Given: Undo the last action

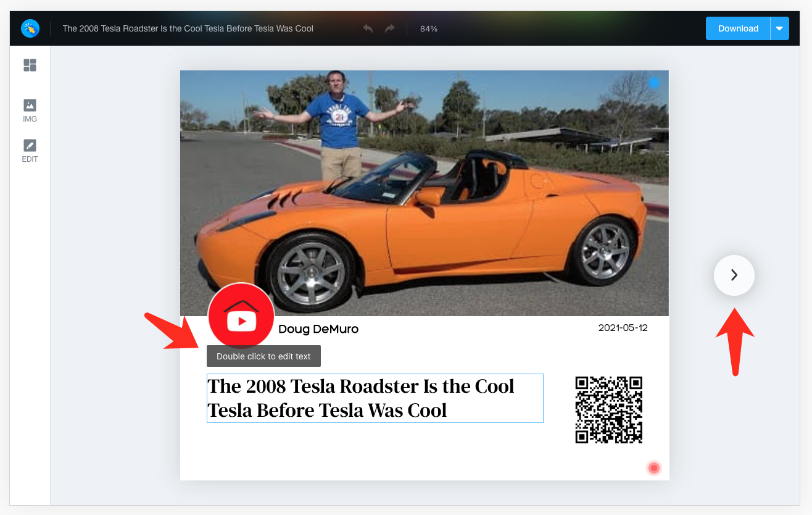Looking at the screenshot, I should pyautogui.click(x=368, y=28).
